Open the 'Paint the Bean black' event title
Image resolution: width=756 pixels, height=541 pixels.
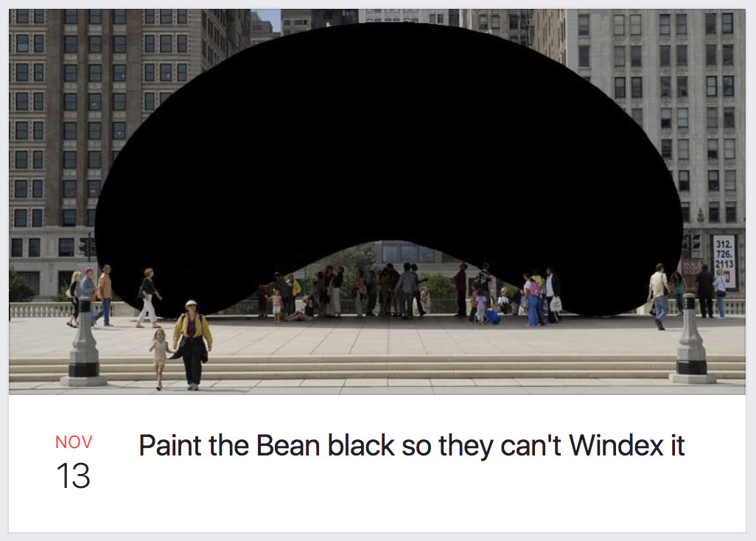(x=411, y=445)
